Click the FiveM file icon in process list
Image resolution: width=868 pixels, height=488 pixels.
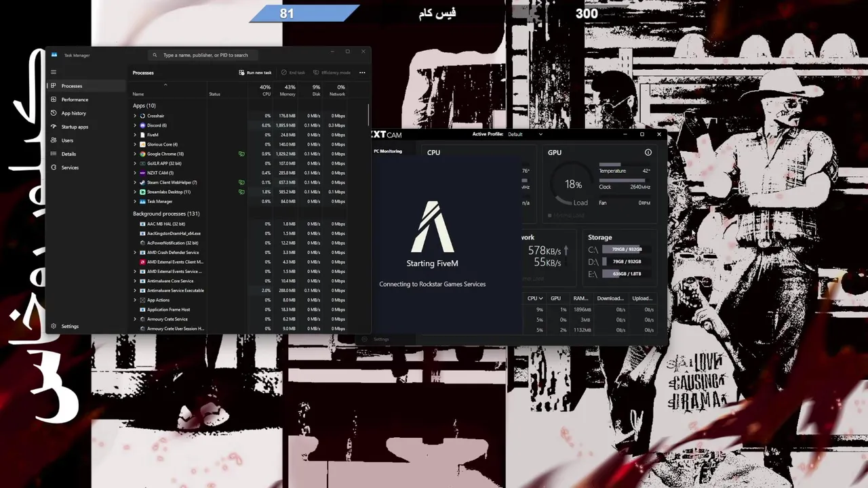click(x=142, y=135)
